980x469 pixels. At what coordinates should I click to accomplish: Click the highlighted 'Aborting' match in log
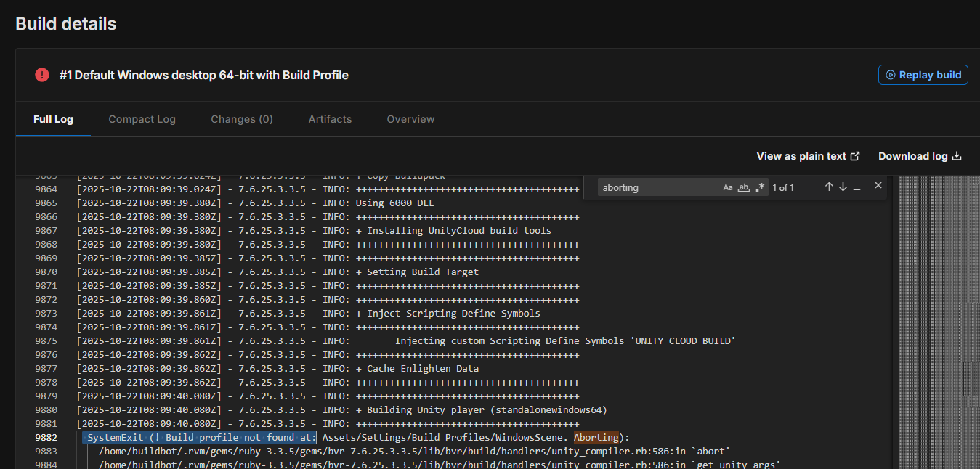596,437
